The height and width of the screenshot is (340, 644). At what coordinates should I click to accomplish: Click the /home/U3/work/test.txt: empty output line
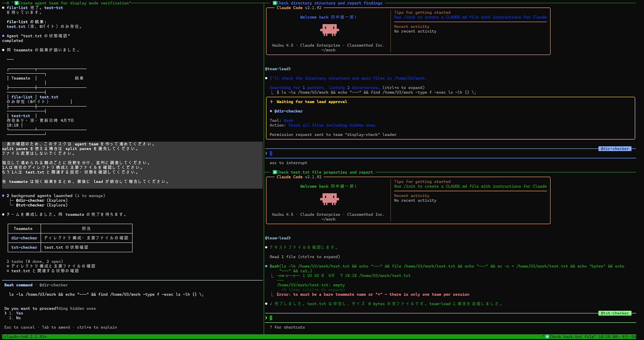[x=311, y=285]
